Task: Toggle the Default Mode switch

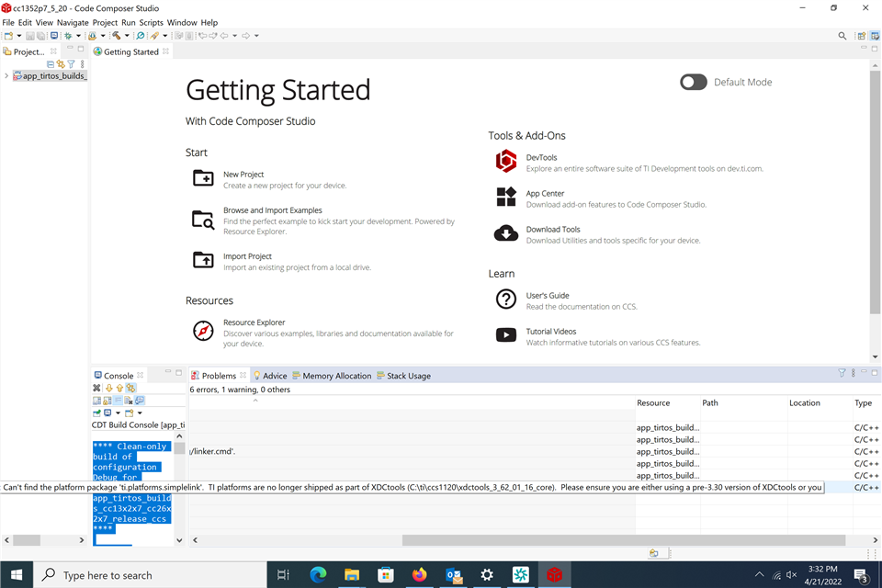Action: (x=693, y=82)
